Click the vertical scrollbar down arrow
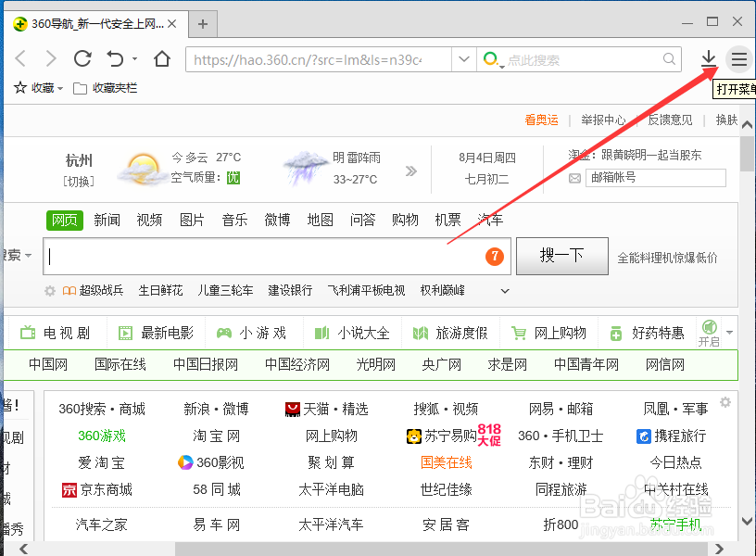Image resolution: width=756 pixels, height=556 pixels. point(747,522)
